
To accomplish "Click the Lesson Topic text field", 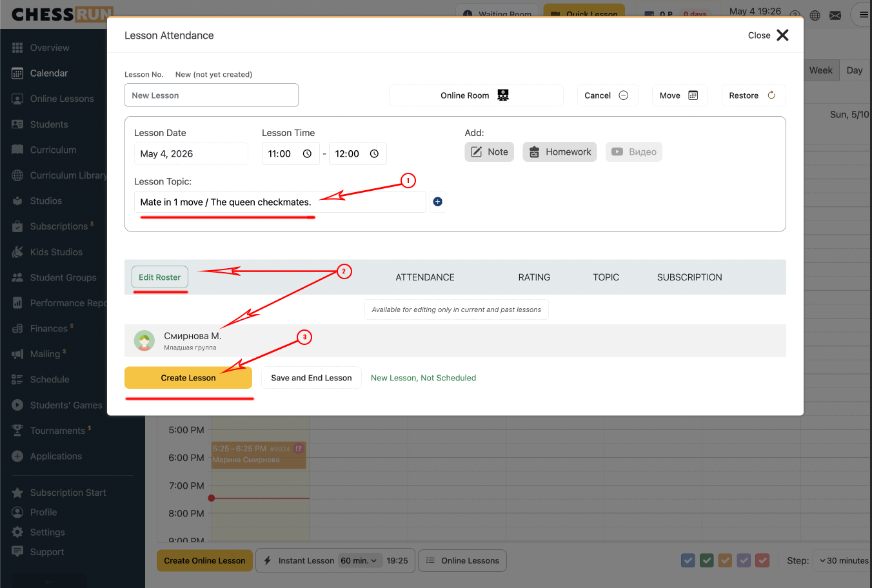I will tap(280, 202).
